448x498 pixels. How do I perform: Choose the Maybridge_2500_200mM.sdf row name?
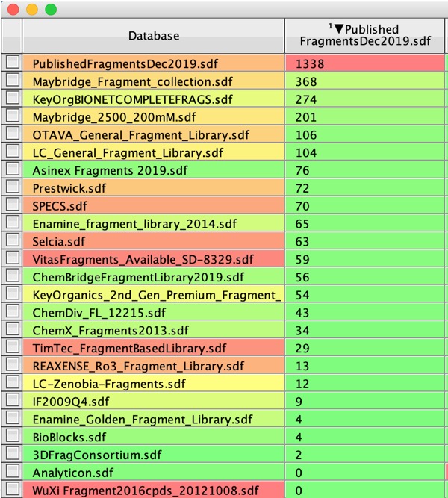pos(114,117)
